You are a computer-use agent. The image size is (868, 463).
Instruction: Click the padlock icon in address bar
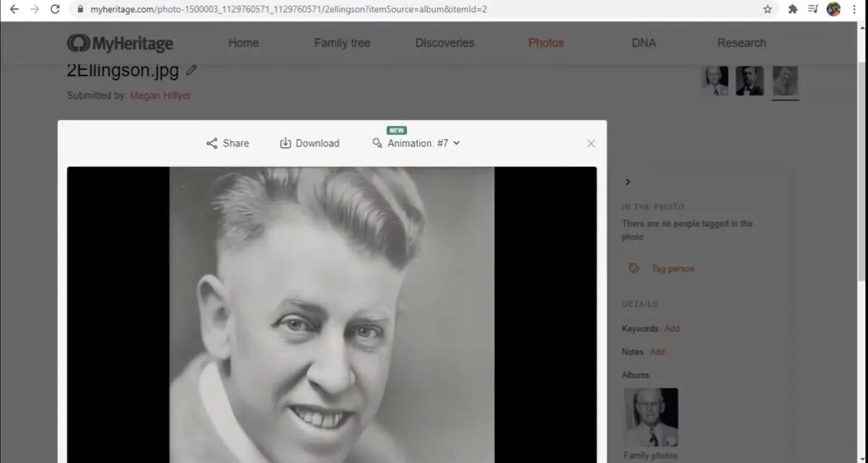(80, 9)
